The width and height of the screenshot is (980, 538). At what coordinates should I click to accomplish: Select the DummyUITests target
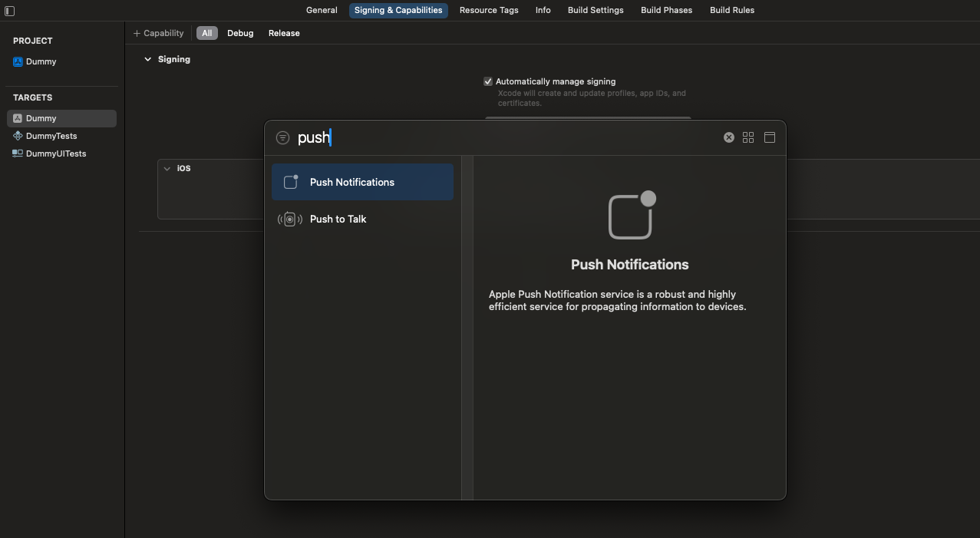pos(55,153)
